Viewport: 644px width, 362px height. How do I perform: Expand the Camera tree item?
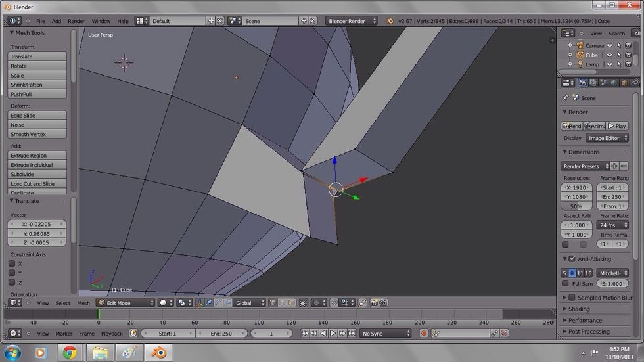click(570, 45)
